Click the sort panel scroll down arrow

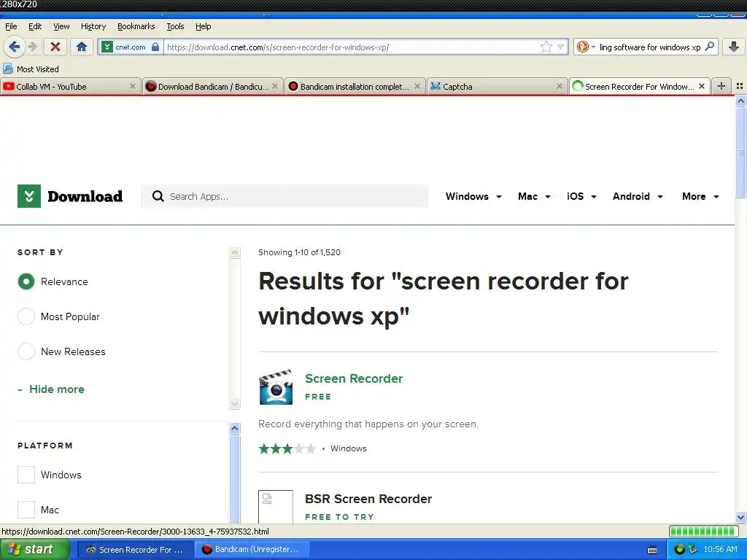click(x=234, y=403)
